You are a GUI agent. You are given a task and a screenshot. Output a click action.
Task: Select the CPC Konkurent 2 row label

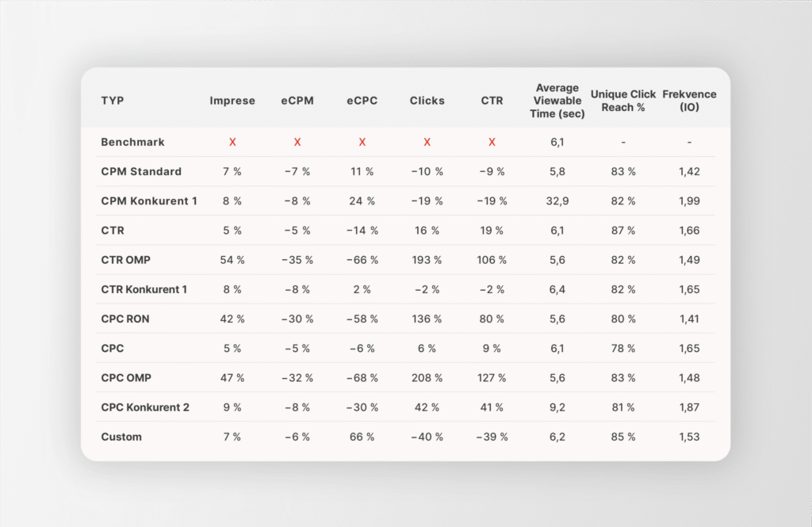click(145, 407)
